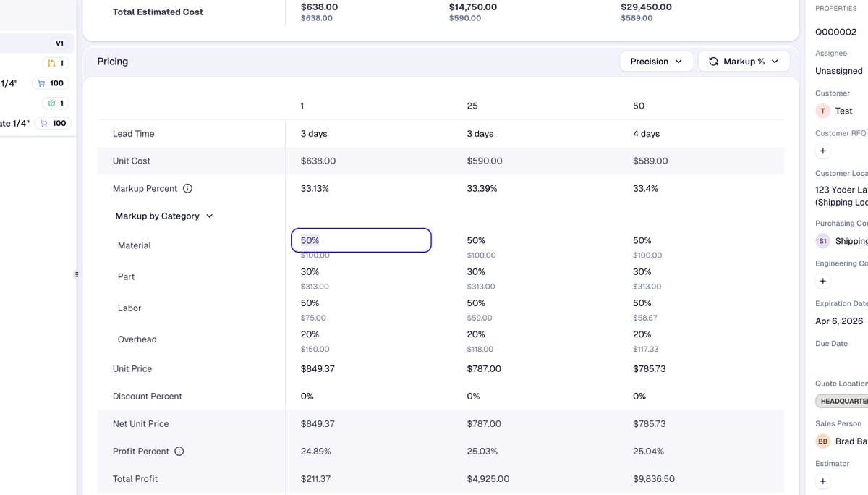Image resolution: width=868 pixels, height=495 pixels.
Task: Click Material markup 50% under quantity 25
Action: (476, 240)
